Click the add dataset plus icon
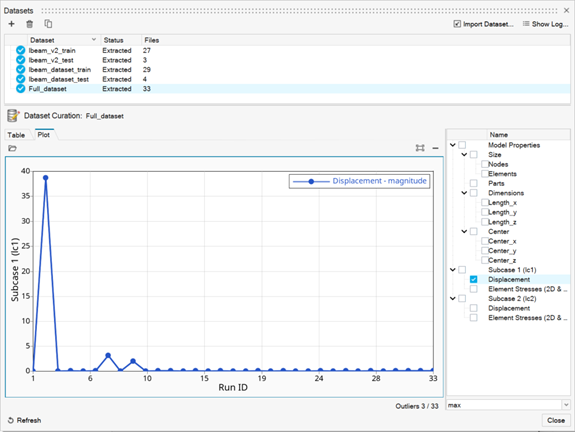Screen dimensions: 575x432 click(11, 24)
